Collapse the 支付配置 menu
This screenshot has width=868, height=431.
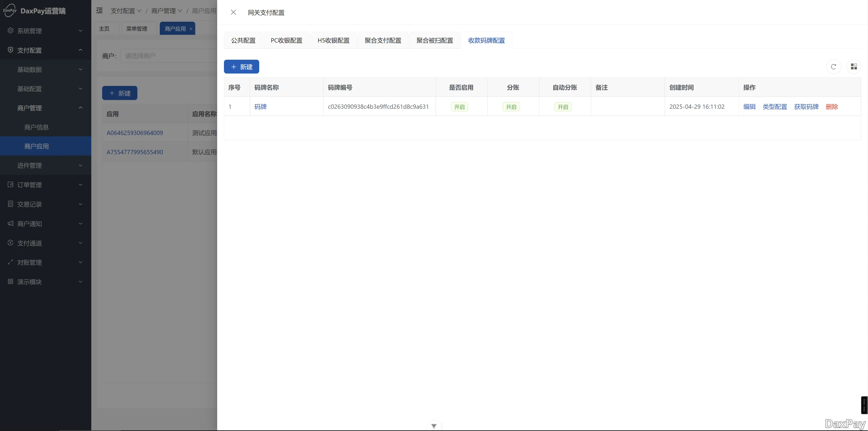[80, 50]
